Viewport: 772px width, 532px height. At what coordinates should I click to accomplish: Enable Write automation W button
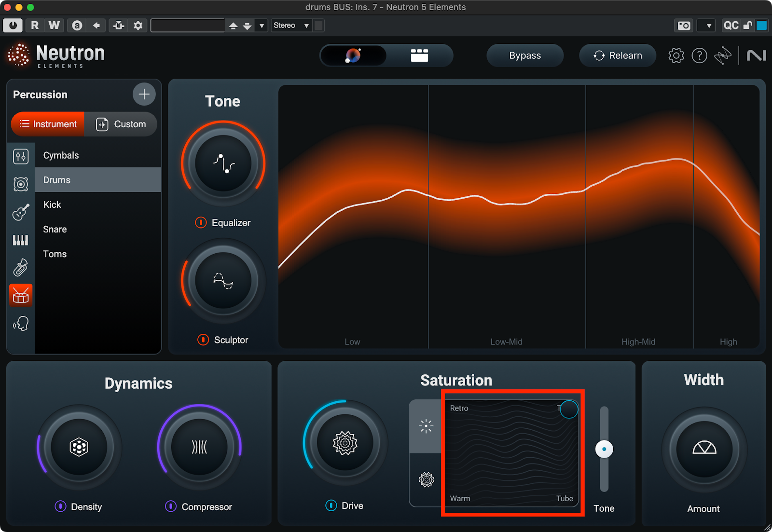[55, 25]
